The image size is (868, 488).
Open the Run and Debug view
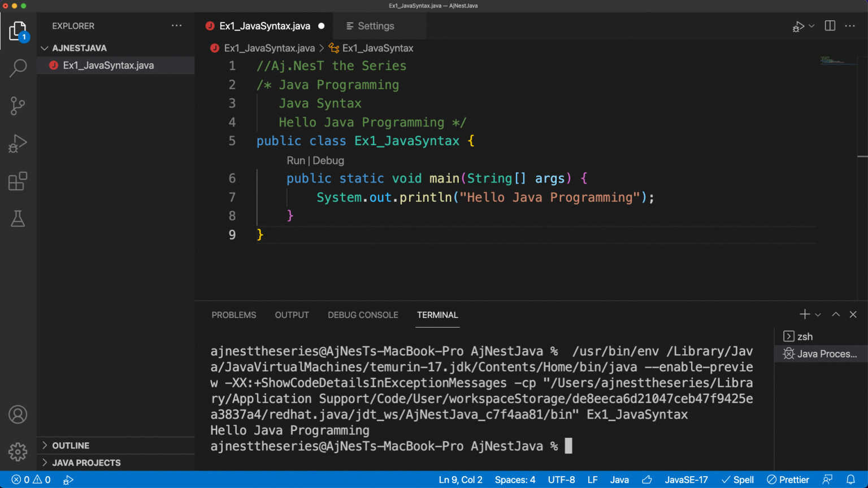click(18, 143)
